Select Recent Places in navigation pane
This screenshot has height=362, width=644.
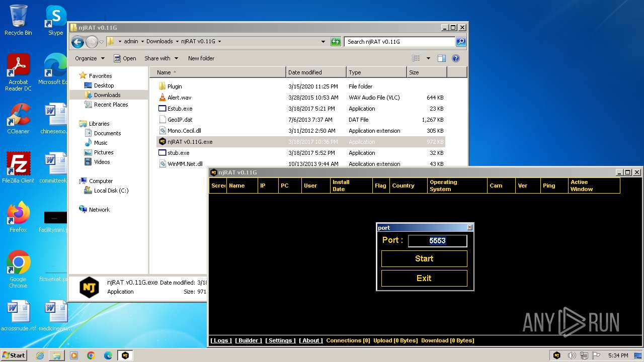tap(111, 105)
